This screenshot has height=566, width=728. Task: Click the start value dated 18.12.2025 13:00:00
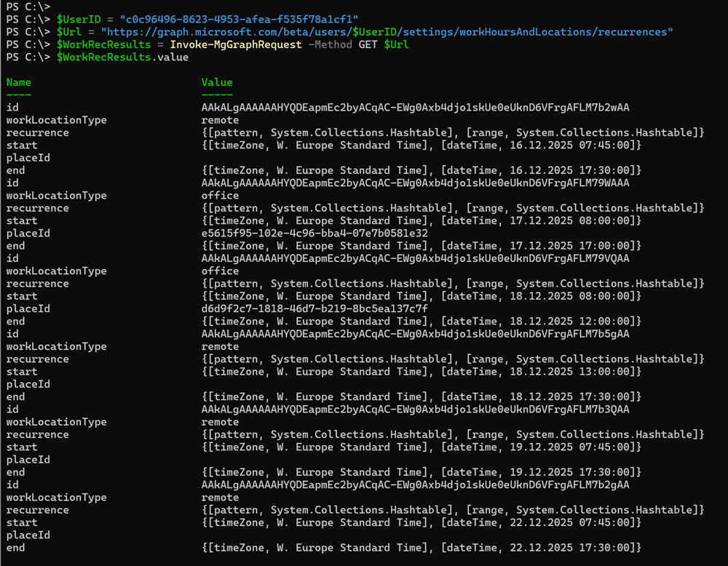click(422, 372)
